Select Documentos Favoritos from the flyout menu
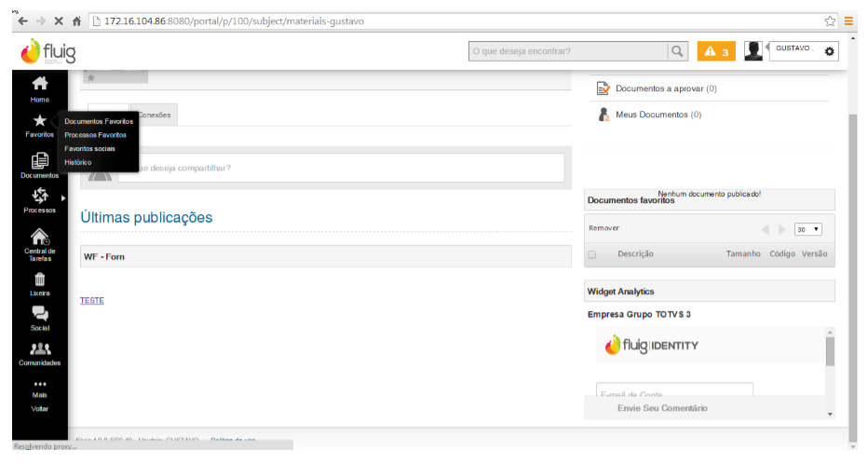The height and width of the screenshot is (463, 868). pos(99,121)
